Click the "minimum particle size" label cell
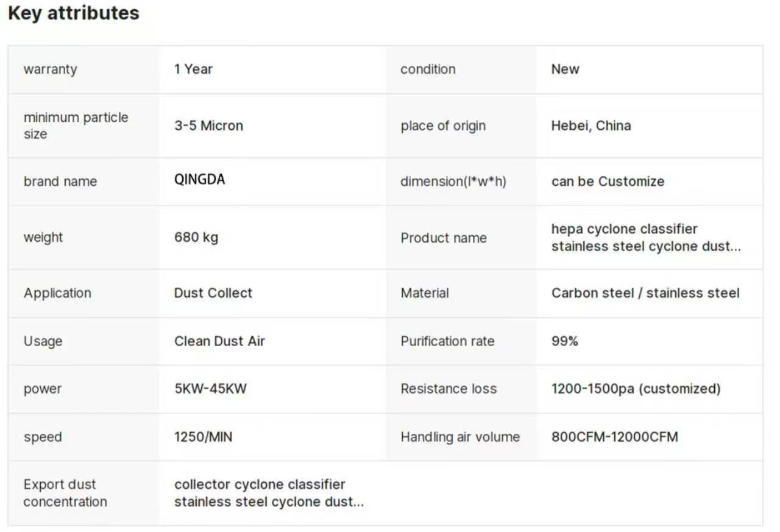The image size is (780, 532). 76,126
